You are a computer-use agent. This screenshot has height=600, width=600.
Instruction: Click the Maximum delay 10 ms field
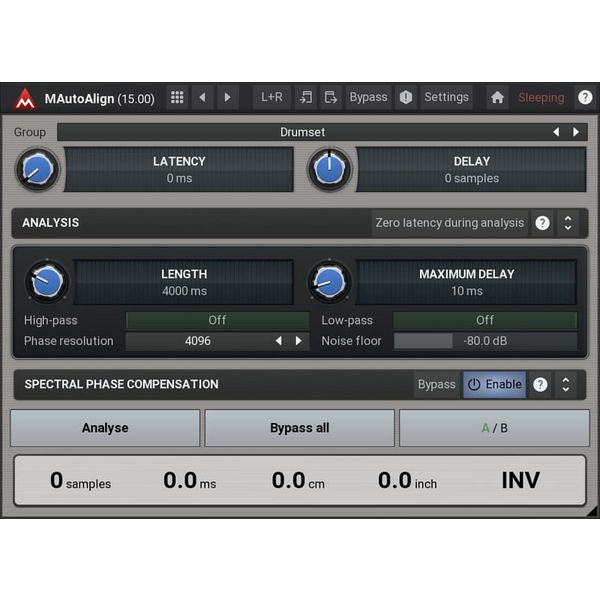[466, 282]
